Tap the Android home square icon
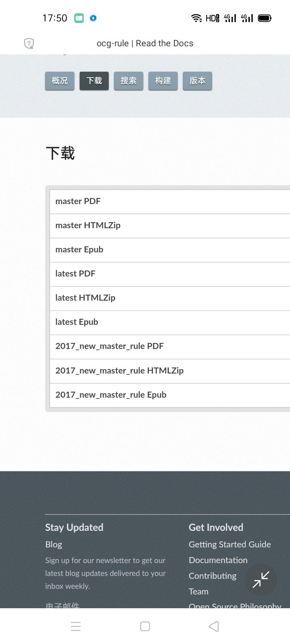The height and width of the screenshot is (644, 290). pos(145,626)
